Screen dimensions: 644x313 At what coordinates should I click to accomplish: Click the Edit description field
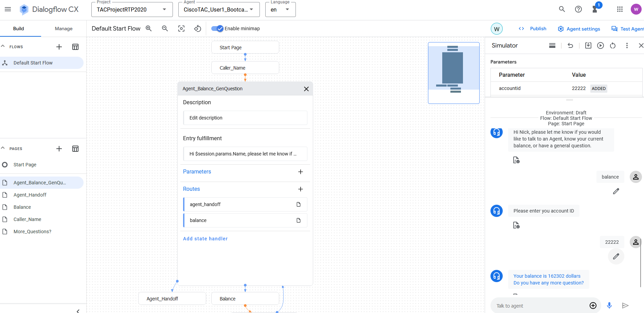pyautogui.click(x=245, y=118)
